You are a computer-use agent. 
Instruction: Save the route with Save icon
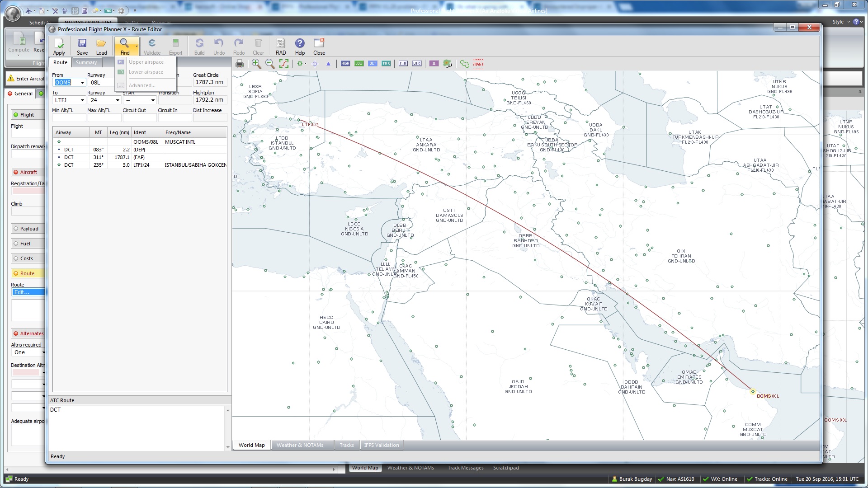tap(82, 47)
